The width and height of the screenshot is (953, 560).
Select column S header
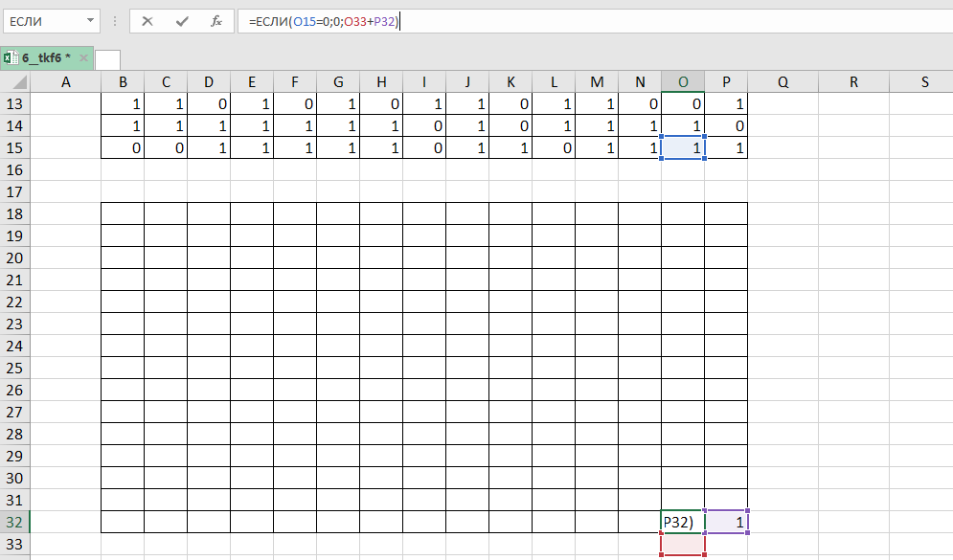924,82
